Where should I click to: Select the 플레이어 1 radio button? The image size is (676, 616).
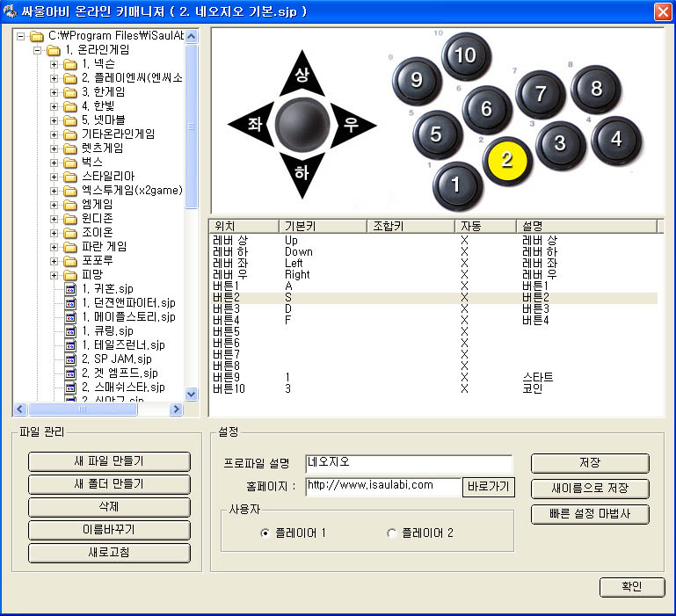click(x=265, y=533)
